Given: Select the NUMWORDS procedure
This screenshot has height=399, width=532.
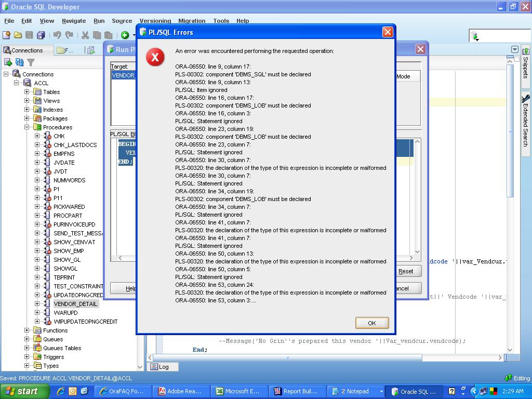Looking at the screenshot, I should pyautogui.click(x=70, y=180).
